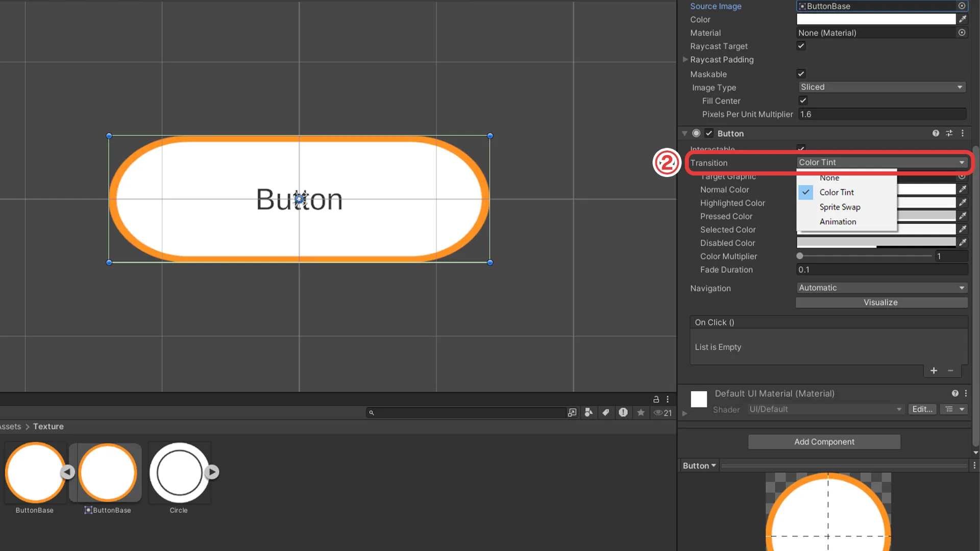Select None transition option
The image size is (980, 551).
pos(846,178)
